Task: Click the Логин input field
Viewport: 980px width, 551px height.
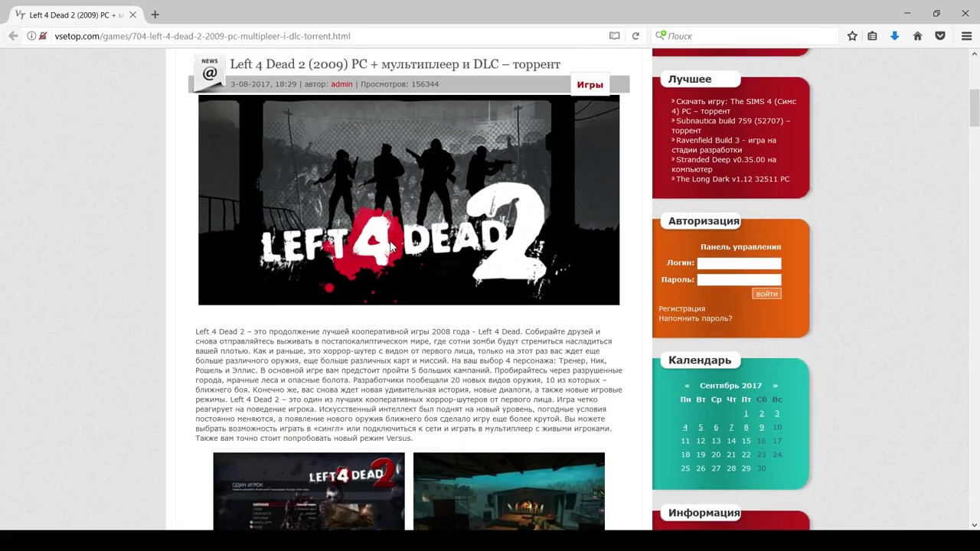Action: 739,262
